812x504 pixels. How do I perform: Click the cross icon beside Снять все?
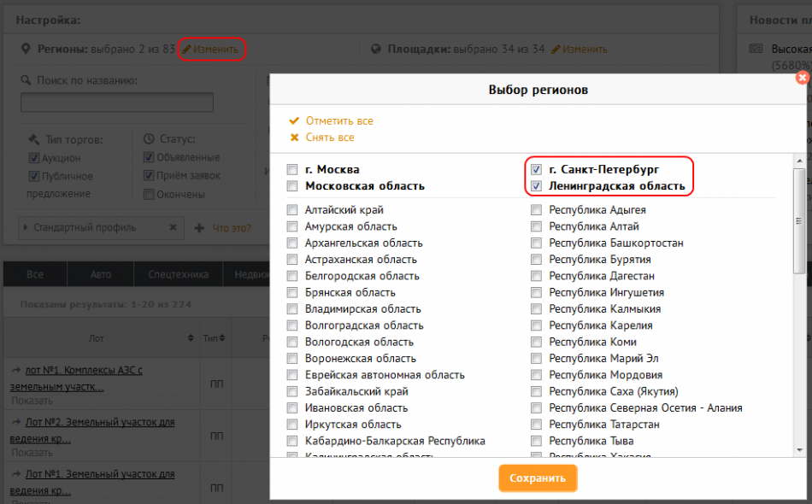[294, 138]
